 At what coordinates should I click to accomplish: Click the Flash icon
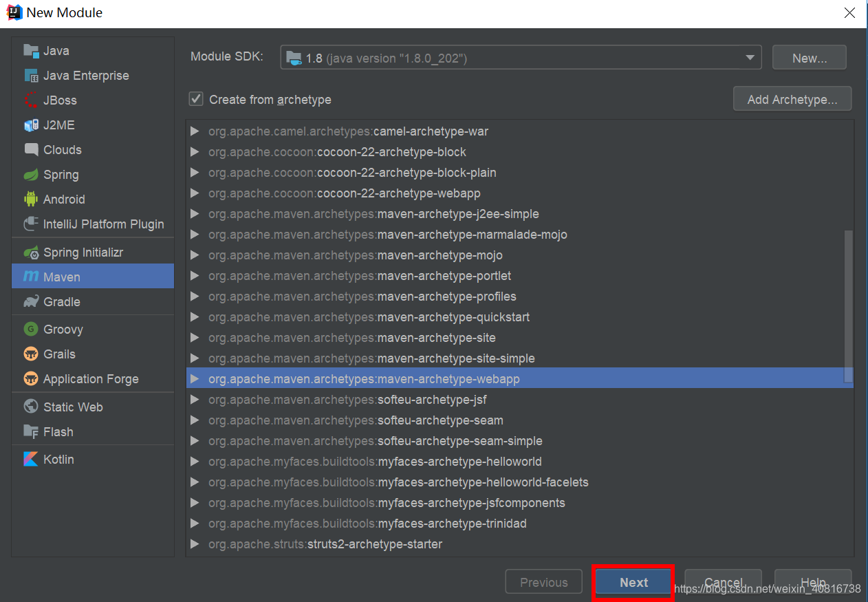pos(31,432)
